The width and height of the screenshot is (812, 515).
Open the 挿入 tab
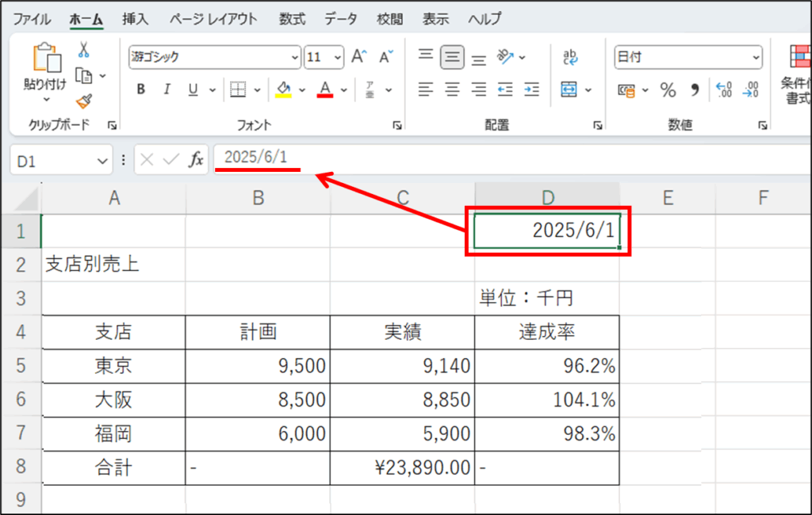pos(136,18)
